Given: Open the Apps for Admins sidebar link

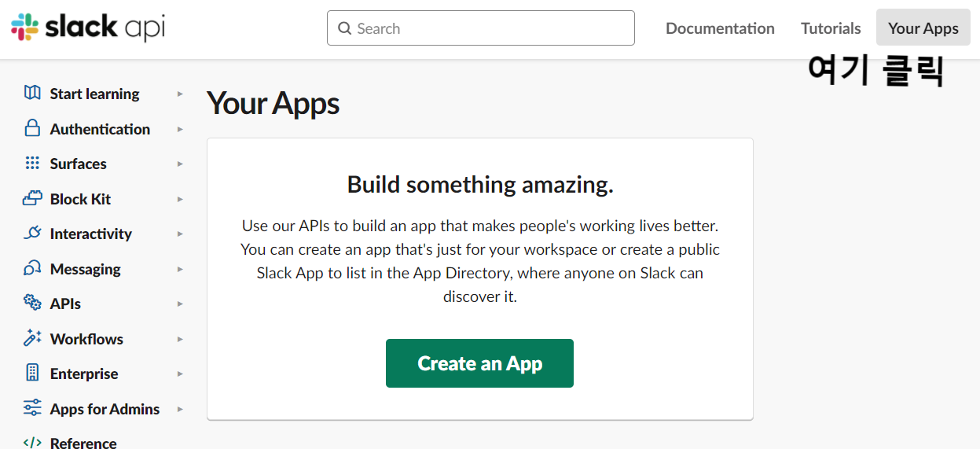Looking at the screenshot, I should click(x=105, y=409).
